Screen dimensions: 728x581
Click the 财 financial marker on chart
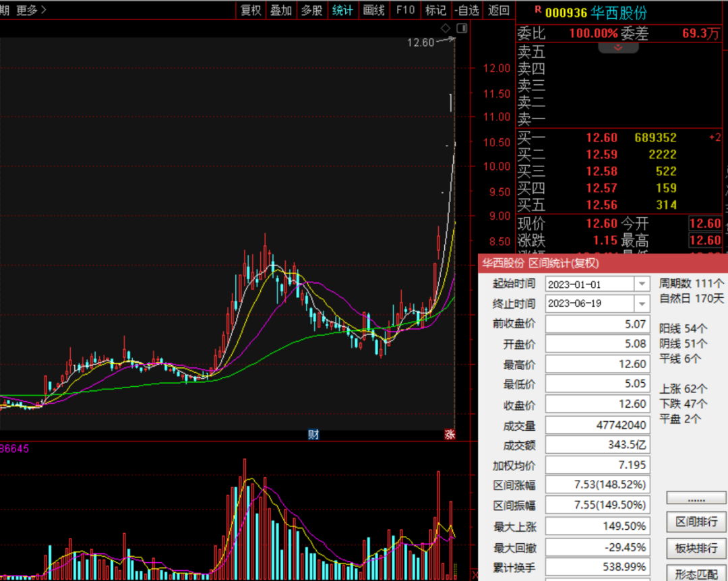pyautogui.click(x=313, y=434)
